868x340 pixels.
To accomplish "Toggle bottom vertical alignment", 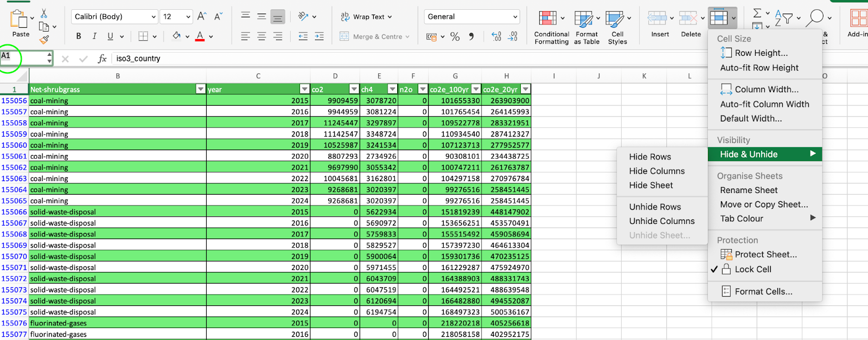I will point(278,17).
